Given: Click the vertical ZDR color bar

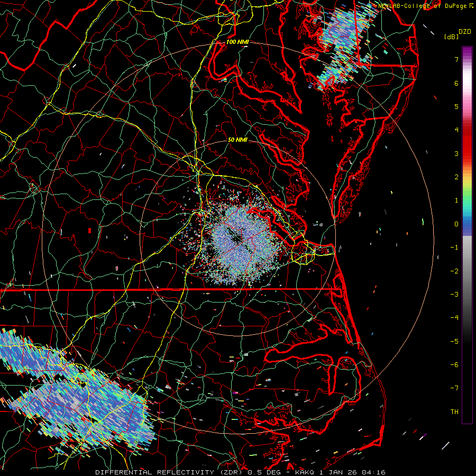Looking at the screenshot, I should pos(467,235).
